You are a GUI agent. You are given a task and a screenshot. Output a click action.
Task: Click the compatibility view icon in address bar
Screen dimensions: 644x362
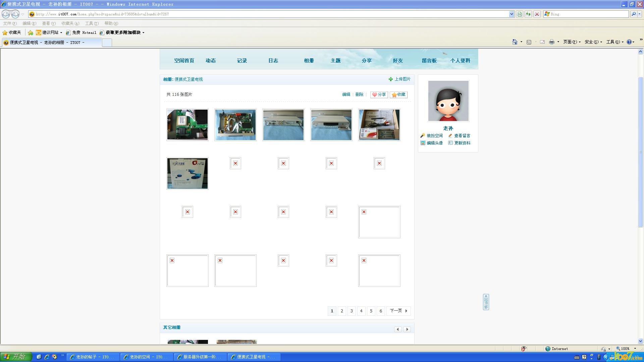(x=520, y=14)
